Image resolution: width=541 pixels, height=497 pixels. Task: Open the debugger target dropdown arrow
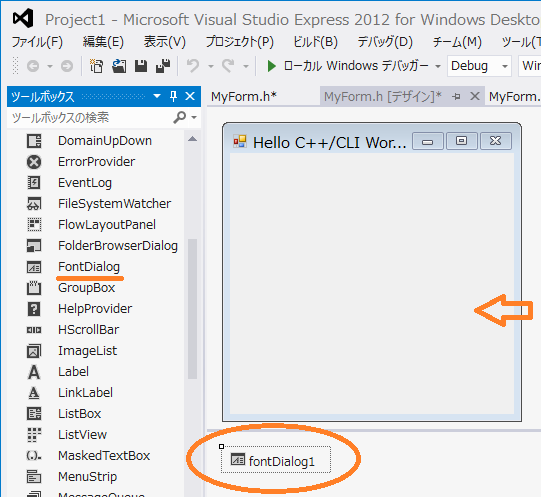438,66
